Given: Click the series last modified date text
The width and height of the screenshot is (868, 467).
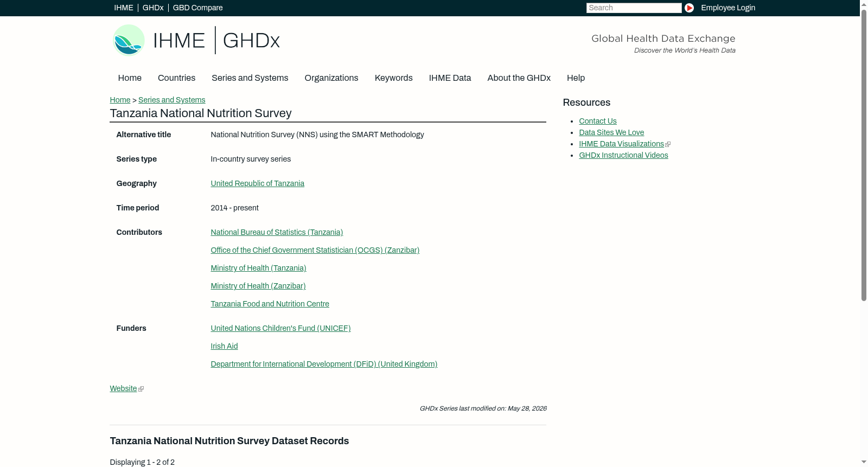Looking at the screenshot, I should 483,408.
